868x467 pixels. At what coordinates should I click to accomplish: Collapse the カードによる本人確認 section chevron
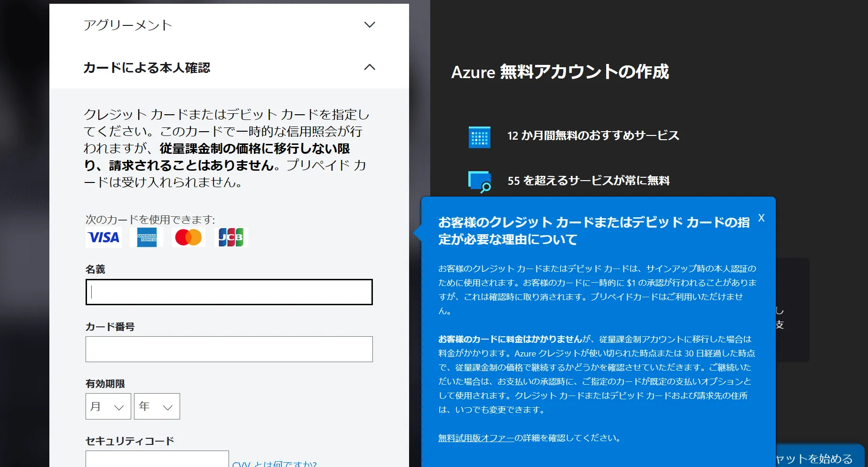(370, 67)
